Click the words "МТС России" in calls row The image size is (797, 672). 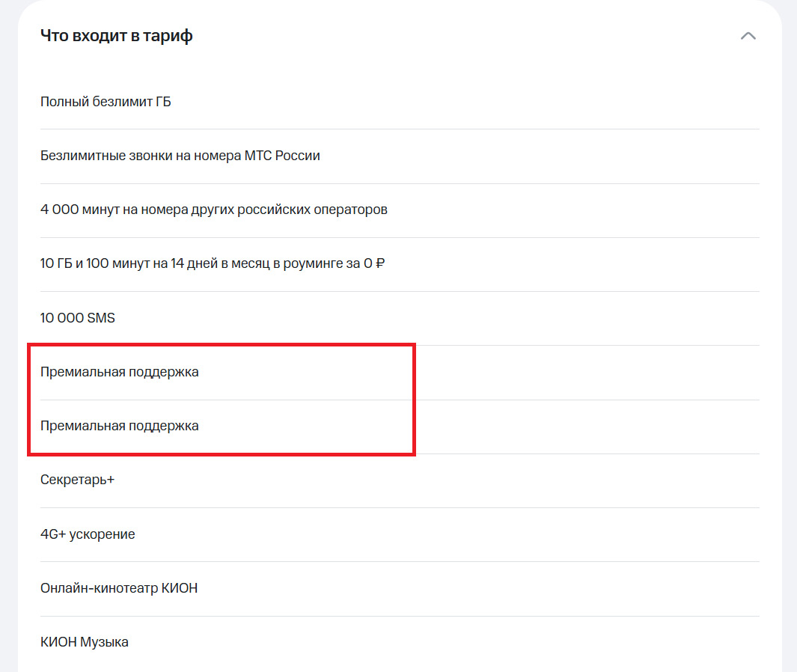coord(282,156)
